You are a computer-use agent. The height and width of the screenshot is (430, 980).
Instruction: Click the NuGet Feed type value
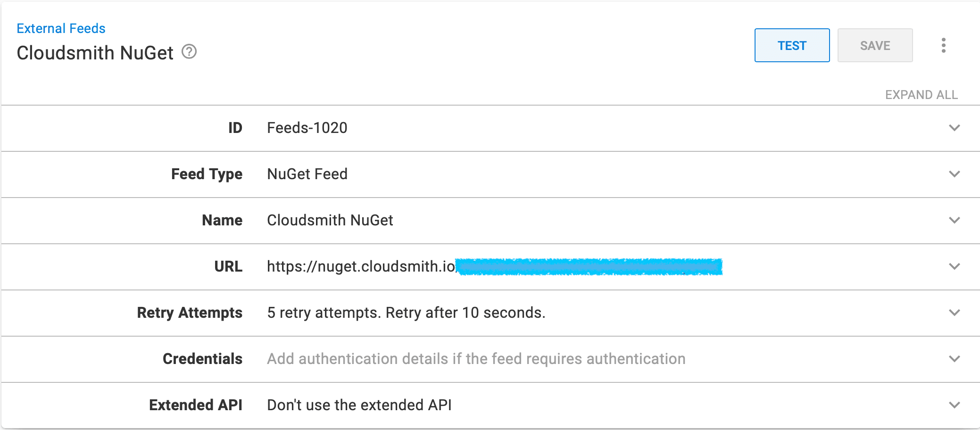click(x=307, y=174)
